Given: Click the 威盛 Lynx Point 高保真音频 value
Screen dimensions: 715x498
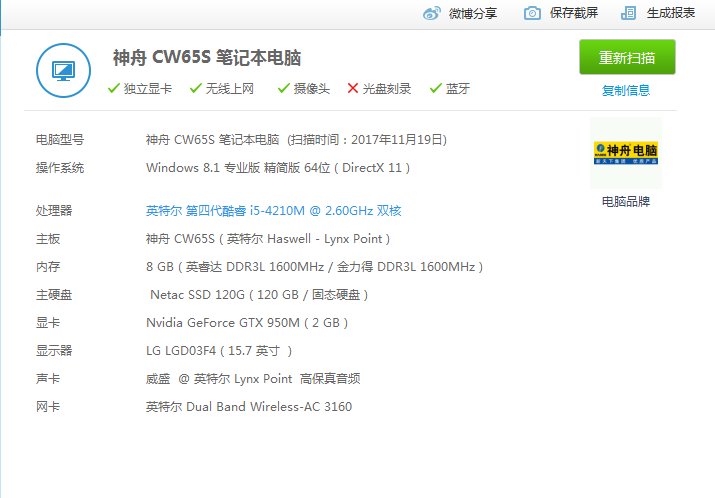Looking at the screenshot, I should coord(253,379).
